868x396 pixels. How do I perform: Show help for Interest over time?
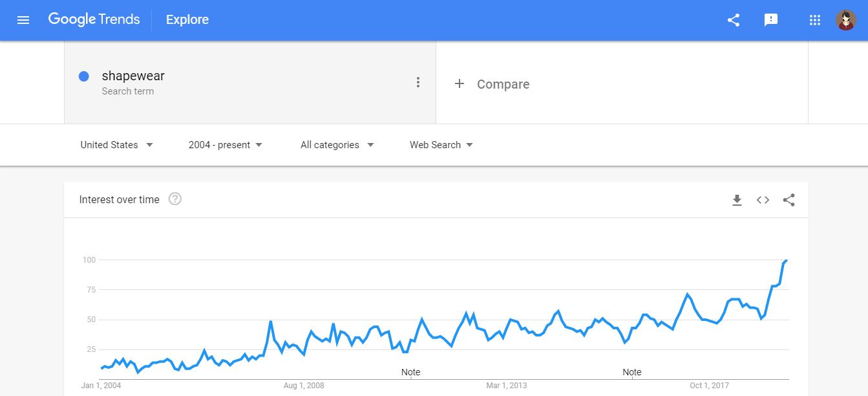pos(175,199)
